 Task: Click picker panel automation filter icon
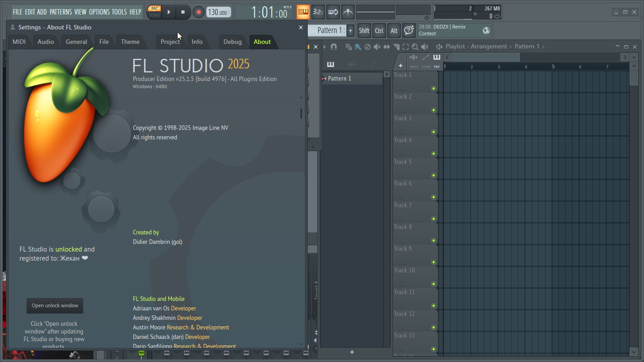pos(372,64)
